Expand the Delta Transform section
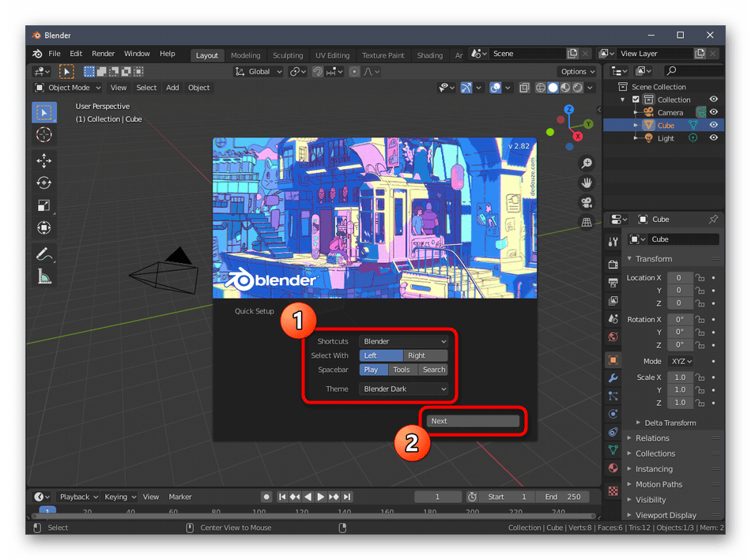This screenshot has height=560, width=751. click(x=669, y=423)
